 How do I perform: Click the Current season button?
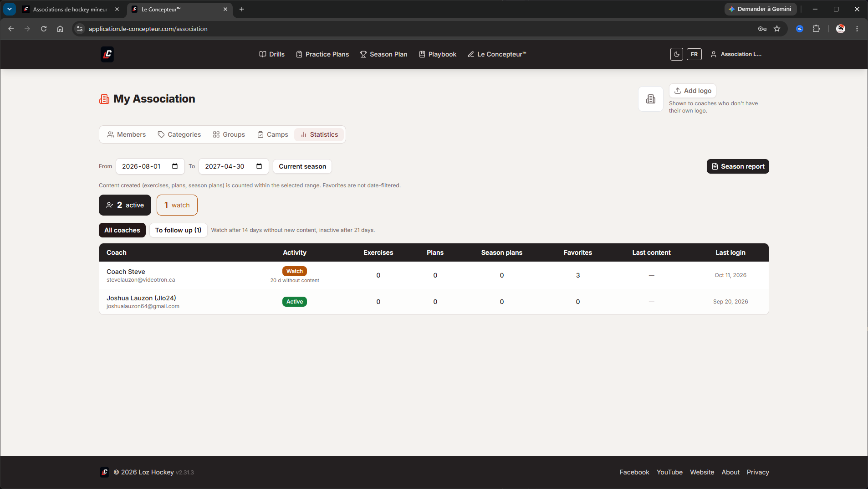coord(302,166)
